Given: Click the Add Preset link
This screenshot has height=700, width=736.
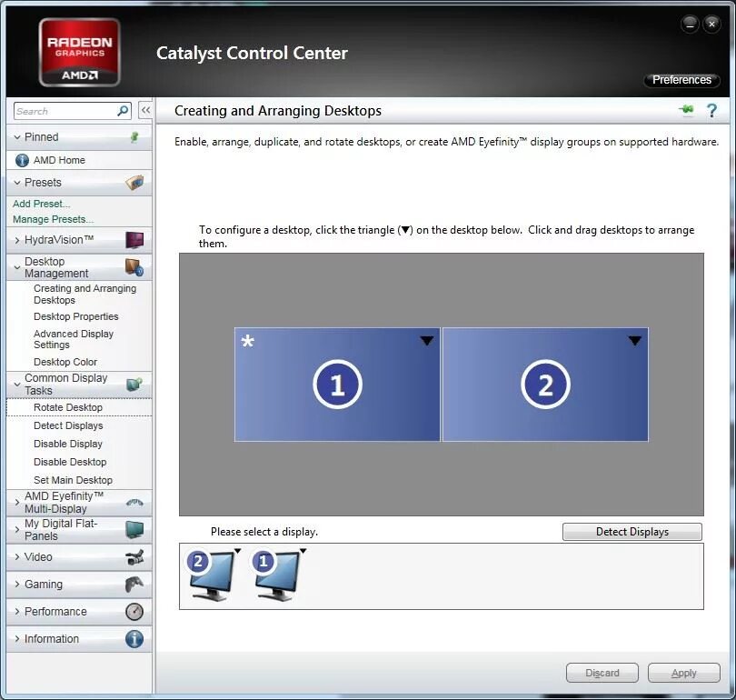Looking at the screenshot, I should pos(41,204).
